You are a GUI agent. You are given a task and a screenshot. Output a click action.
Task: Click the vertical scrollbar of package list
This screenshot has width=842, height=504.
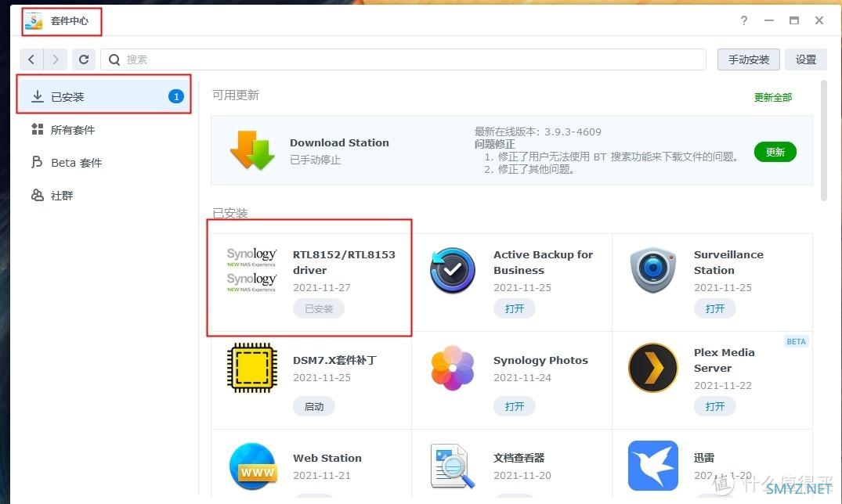pyautogui.click(x=824, y=141)
